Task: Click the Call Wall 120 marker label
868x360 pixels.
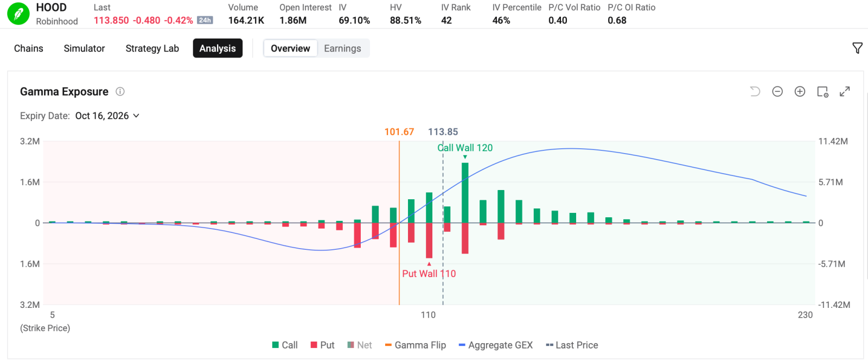Action: 465,148
